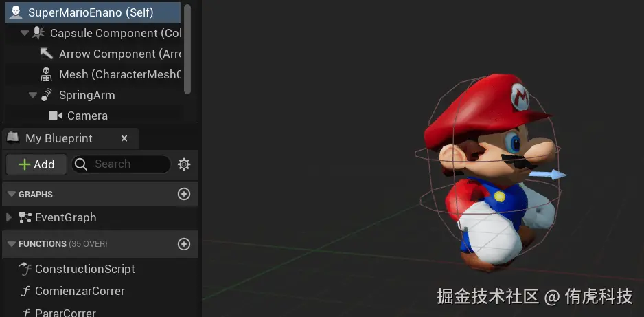Click the Capsule Component collision icon
This screenshot has width=644, height=317.
coord(38,33)
